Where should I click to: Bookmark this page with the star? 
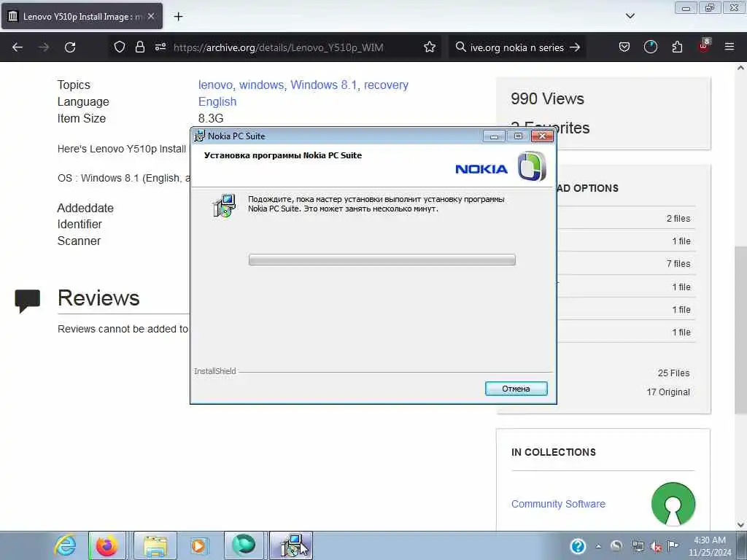429,47
